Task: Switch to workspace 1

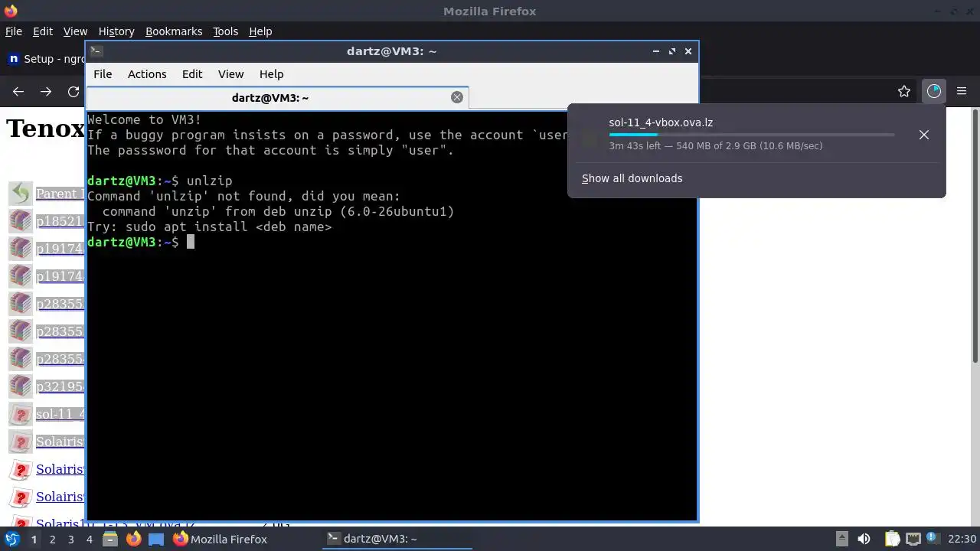Action: click(x=34, y=539)
